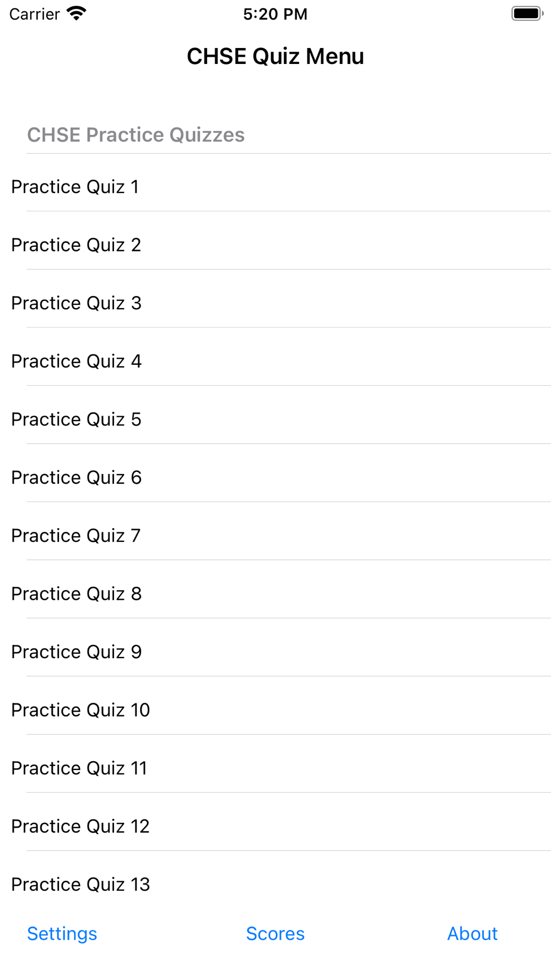Open the Settings screen
This screenshot has height=980, width=551.
coord(62,934)
